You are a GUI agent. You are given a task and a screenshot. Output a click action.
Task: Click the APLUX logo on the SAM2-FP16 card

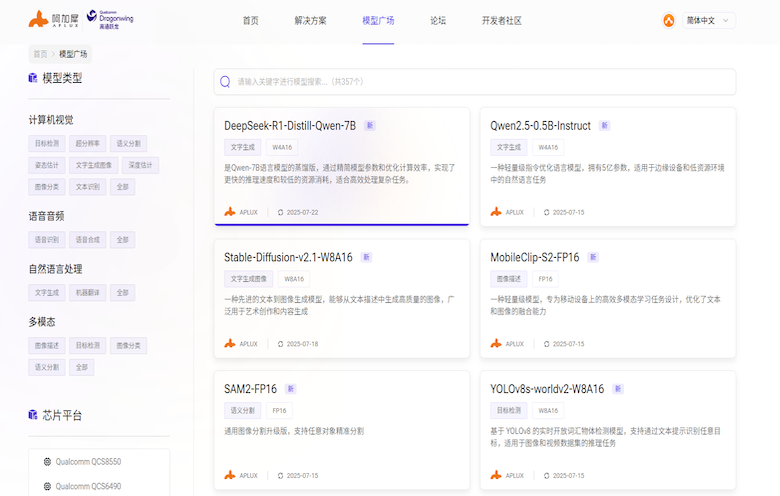[x=230, y=475]
